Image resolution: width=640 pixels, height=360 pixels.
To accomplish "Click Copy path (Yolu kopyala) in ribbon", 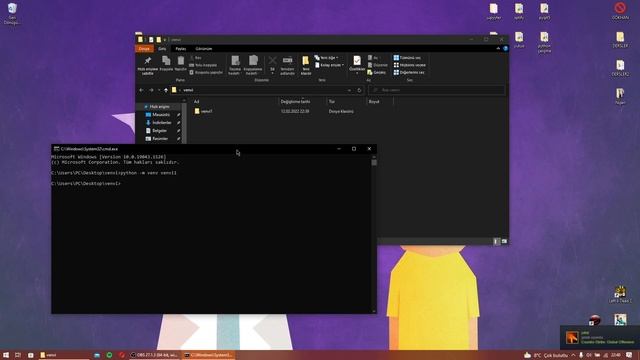I will click(x=203, y=65).
